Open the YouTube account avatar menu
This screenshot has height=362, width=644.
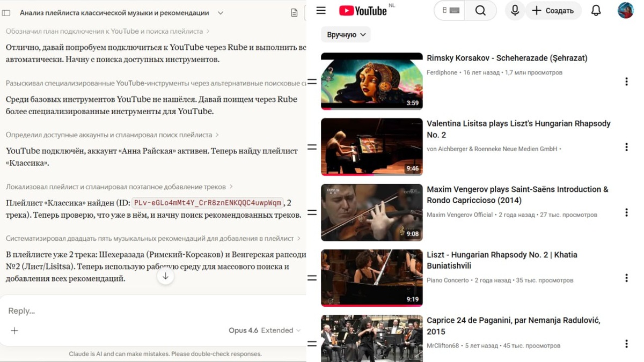click(x=625, y=10)
